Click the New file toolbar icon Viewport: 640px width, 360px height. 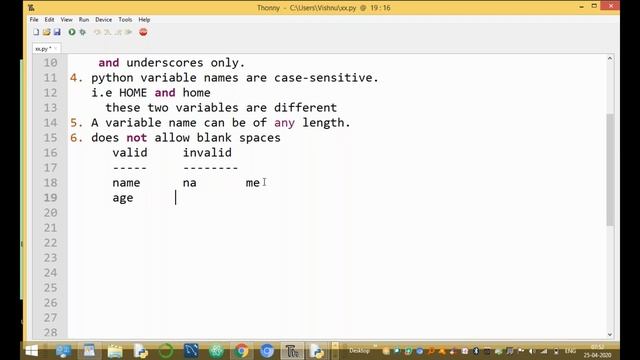coord(36,32)
